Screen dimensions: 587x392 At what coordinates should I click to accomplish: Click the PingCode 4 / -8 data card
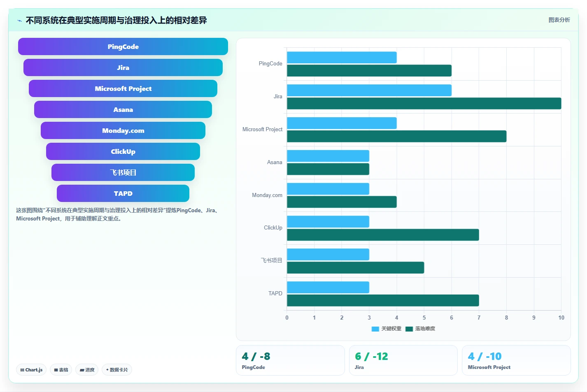click(x=290, y=360)
